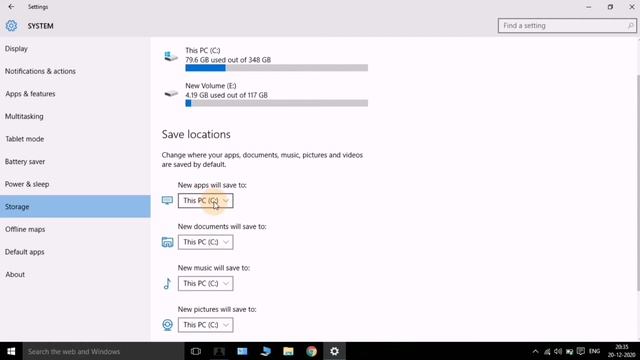Click the 79.6 GB used out of 348 GB text
This screenshot has height=360, width=640.
pos(228,60)
